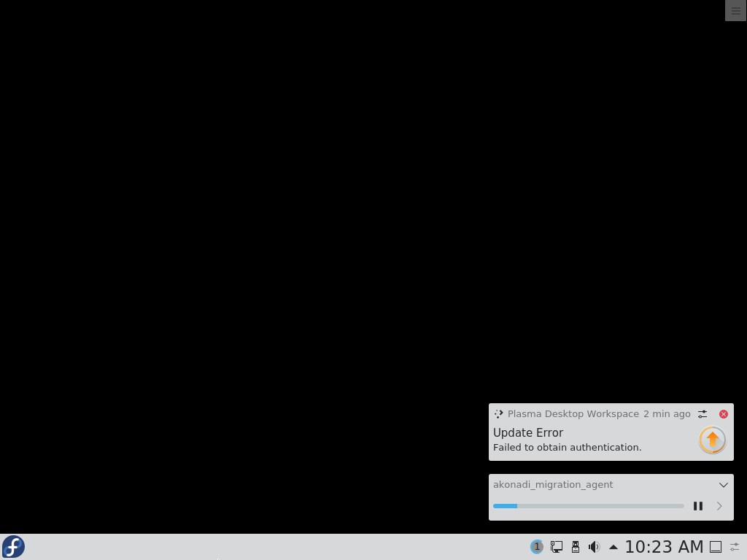Click the akonadi_migration_agent job title

click(553, 485)
